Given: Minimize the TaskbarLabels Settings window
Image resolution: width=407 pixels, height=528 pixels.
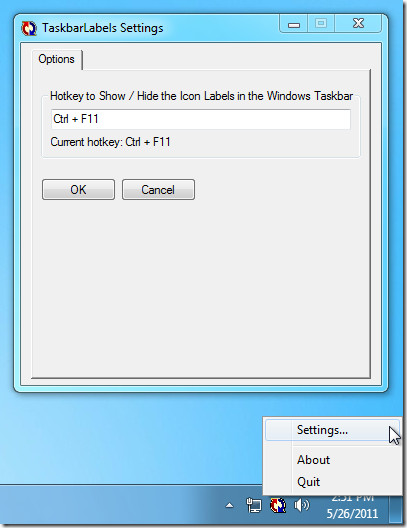Looking at the screenshot, I should [x=294, y=24].
